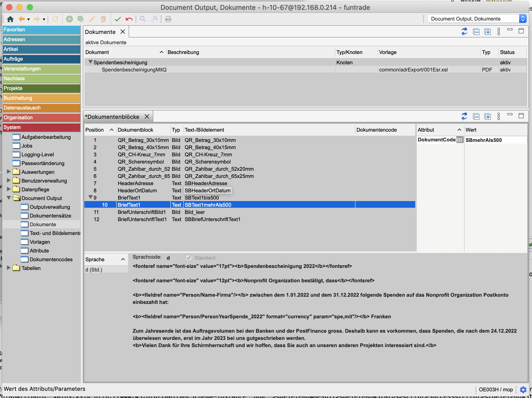Open the DokumentCode table picker

pos(460,140)
